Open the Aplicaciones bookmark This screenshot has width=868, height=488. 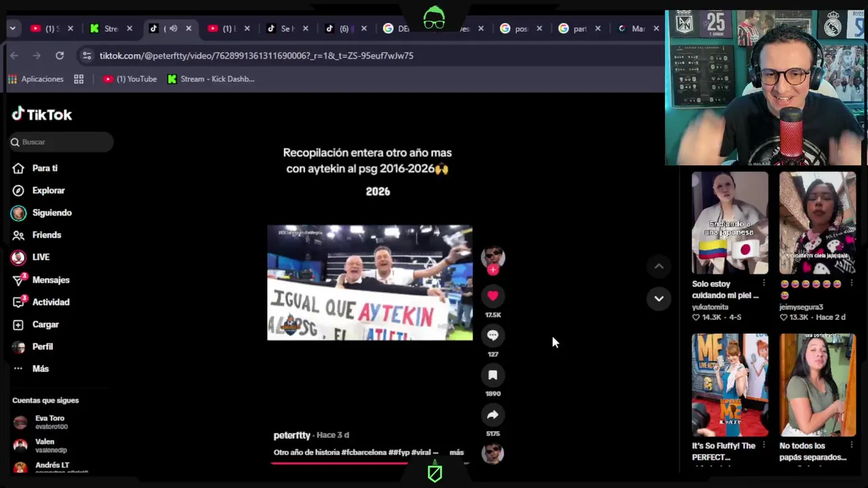[x=35, y=79]
